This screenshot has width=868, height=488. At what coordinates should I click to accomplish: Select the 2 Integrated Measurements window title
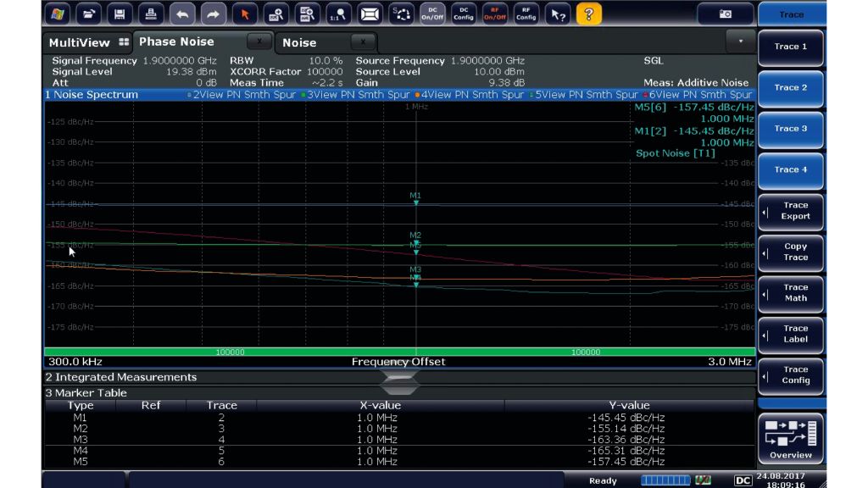(x=121, y=377)
